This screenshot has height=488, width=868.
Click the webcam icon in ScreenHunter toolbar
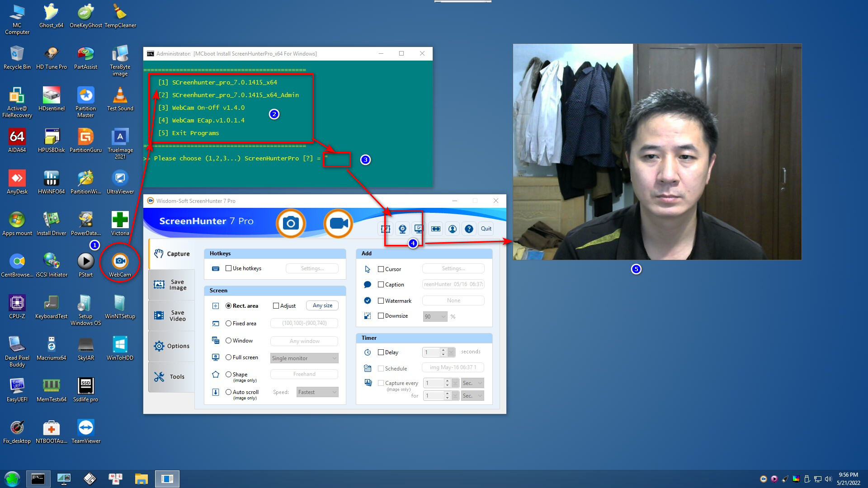pos(402,229)
